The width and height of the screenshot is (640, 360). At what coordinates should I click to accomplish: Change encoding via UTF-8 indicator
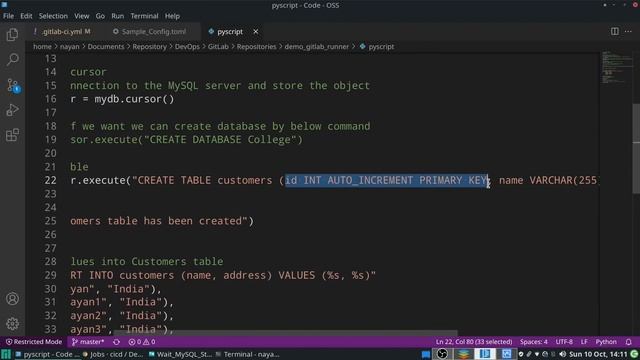coord(564,342)
